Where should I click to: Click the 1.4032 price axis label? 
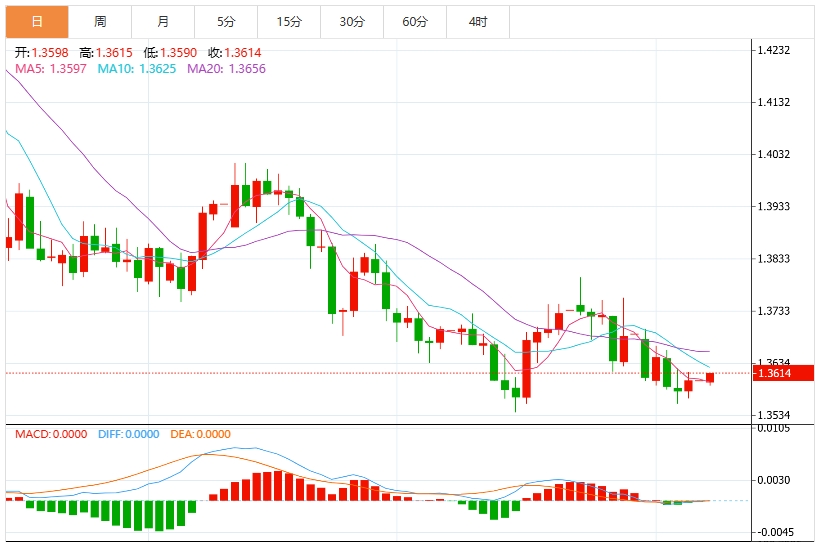(774, 155)
